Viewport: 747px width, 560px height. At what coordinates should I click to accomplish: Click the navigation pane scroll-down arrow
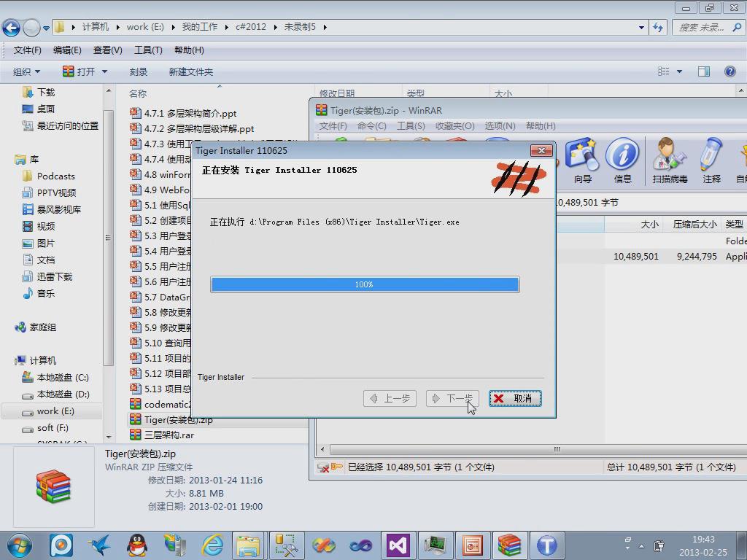pyautogui.click(x=109, y=437)
